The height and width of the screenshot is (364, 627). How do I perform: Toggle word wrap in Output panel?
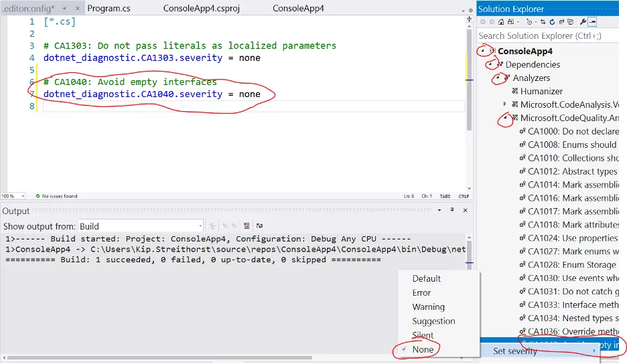click(259, 225)
